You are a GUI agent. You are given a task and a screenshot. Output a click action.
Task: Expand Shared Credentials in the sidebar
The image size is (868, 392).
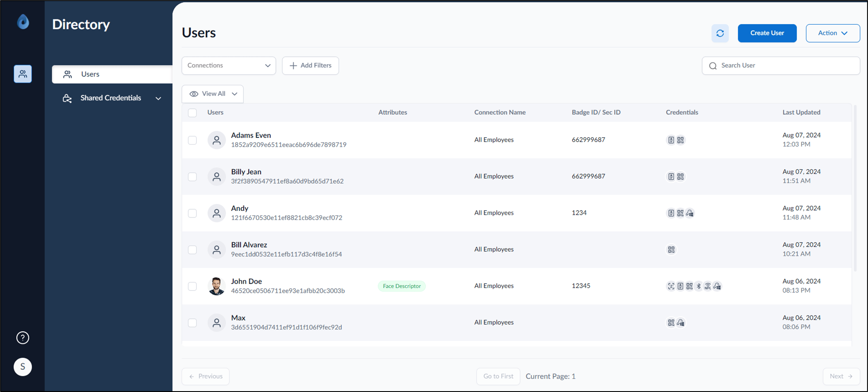[112, 98]
